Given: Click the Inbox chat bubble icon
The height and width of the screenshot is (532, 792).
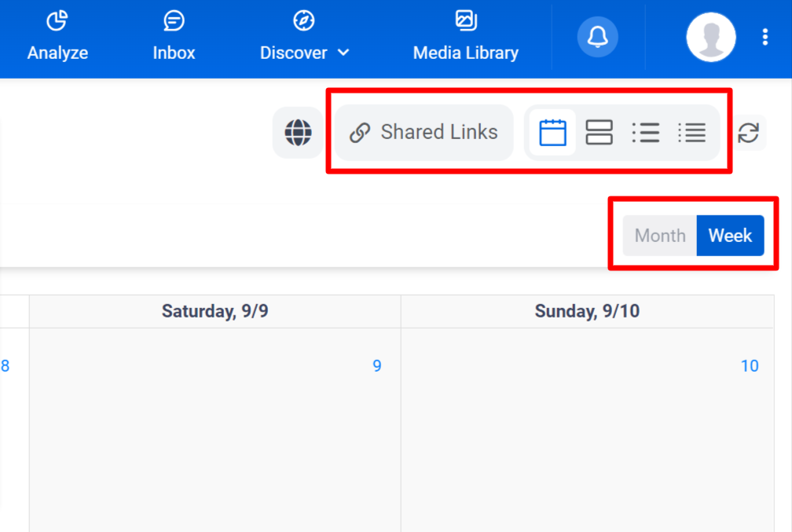Looking at the screenshot, I should (x=174, y=20).
